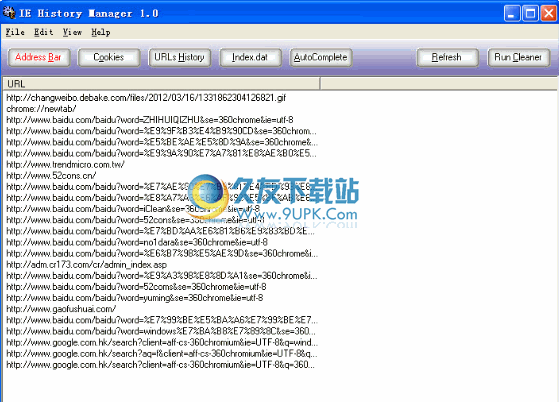Open the Edit menu
The height and width of the screenshot is (402, 559).
point(43,32)
